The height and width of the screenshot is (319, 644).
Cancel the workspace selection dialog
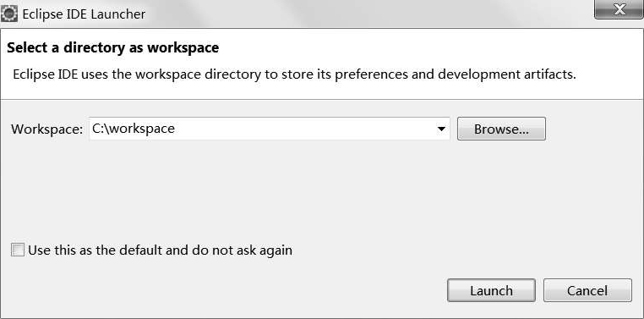pyautogui.click(x=587, y=290)
